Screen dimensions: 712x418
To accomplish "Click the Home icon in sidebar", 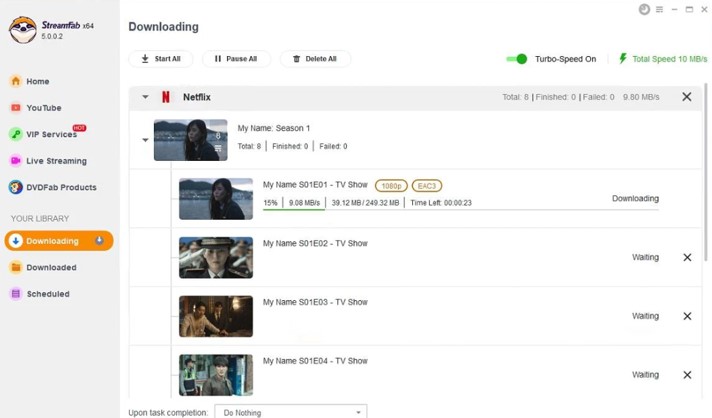I will coord(16,81).
